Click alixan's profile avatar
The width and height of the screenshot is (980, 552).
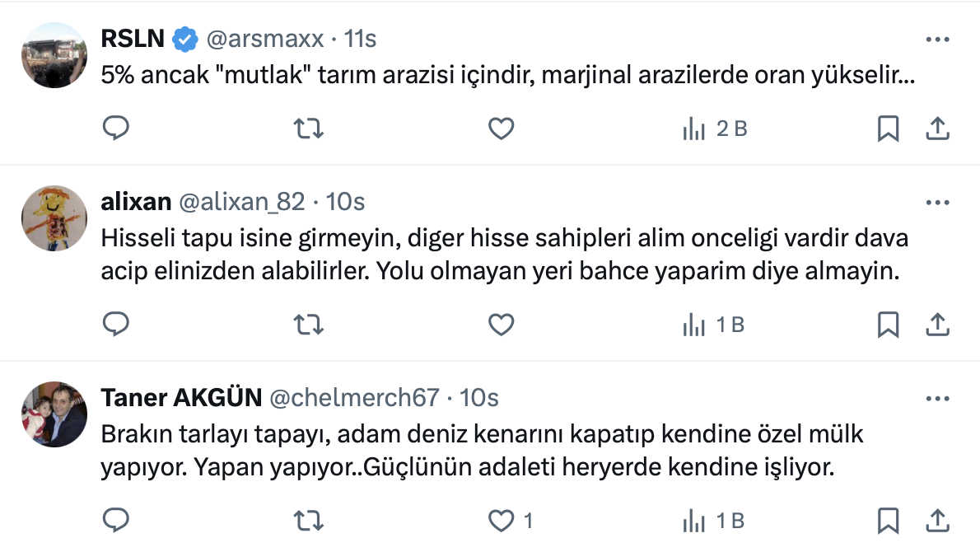click(x=54, y=218)
